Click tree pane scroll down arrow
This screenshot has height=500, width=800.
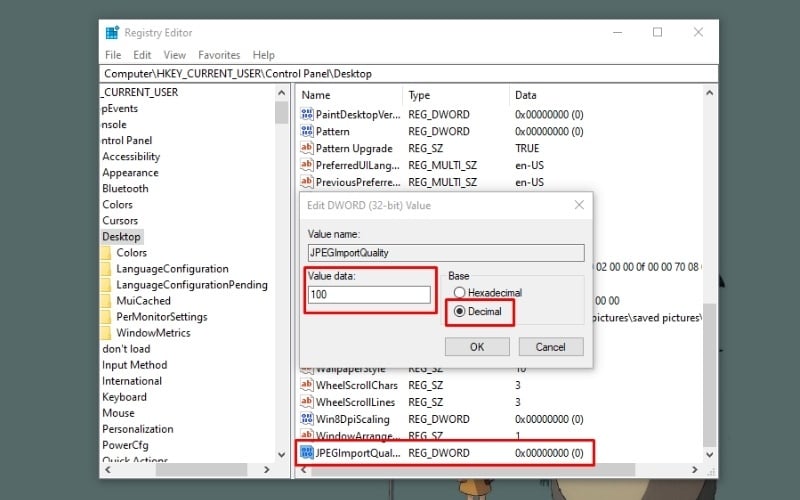282,454
